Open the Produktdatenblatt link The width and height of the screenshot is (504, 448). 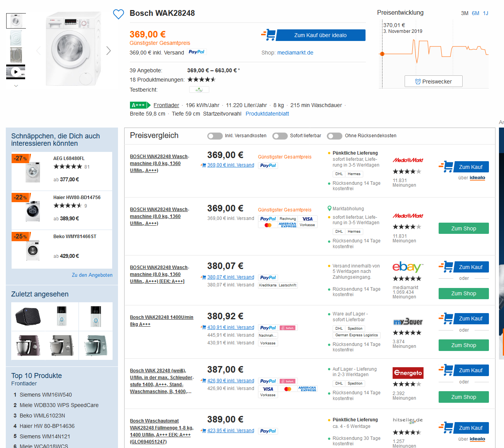point(267,114)
